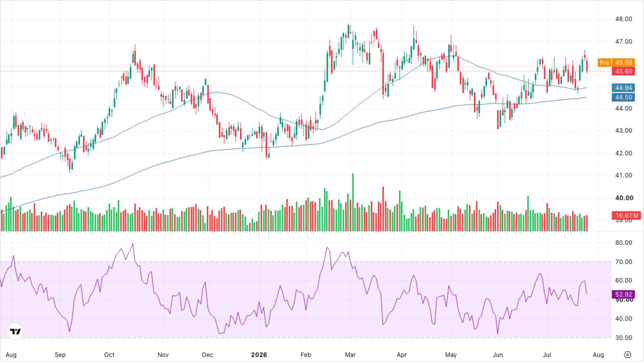Click the TradingView logo icon

[15, 331]
